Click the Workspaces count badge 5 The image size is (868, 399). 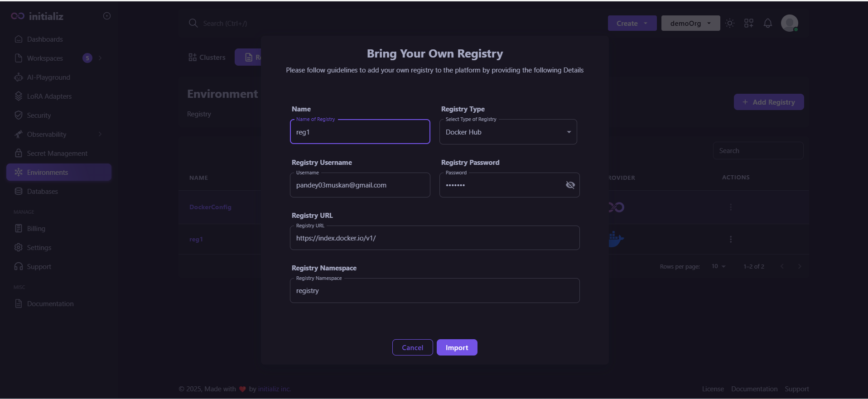pos(87,58)
